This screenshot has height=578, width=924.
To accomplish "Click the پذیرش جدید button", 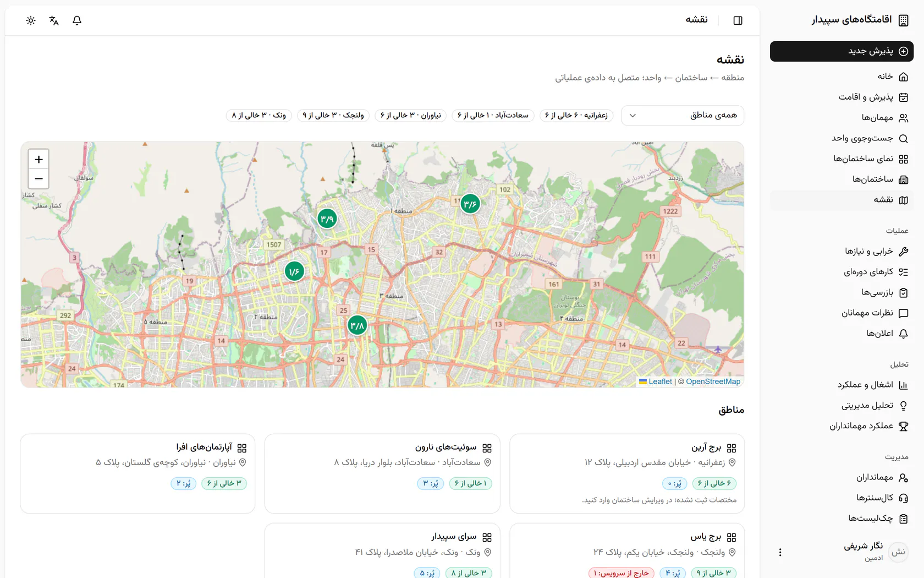I will coord(842,51).
